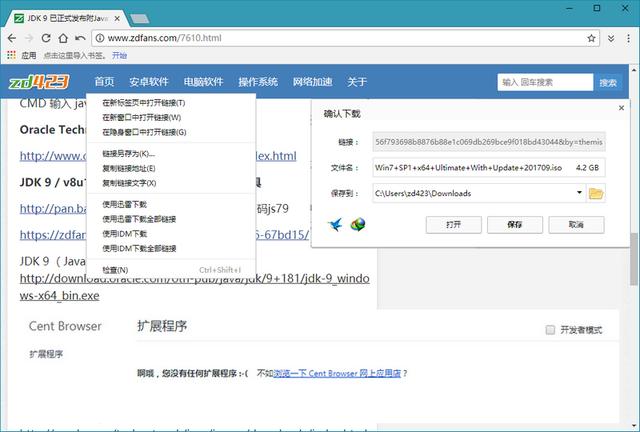Open PC software nav item
The width and height of the screenshot is (640, 432).
point(203,82)
